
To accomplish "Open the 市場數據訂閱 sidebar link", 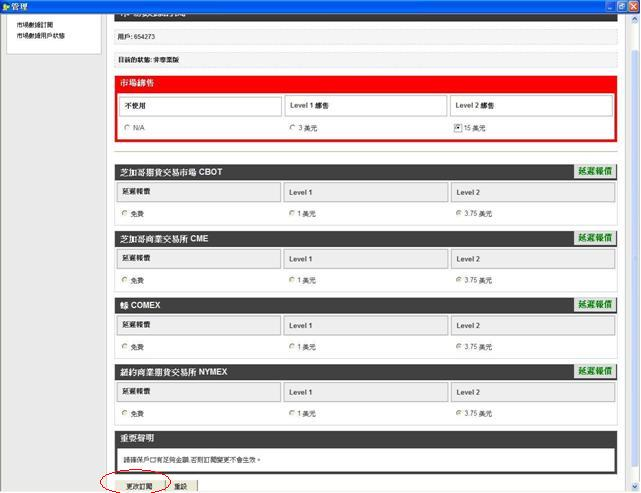I will coord(35,25).
